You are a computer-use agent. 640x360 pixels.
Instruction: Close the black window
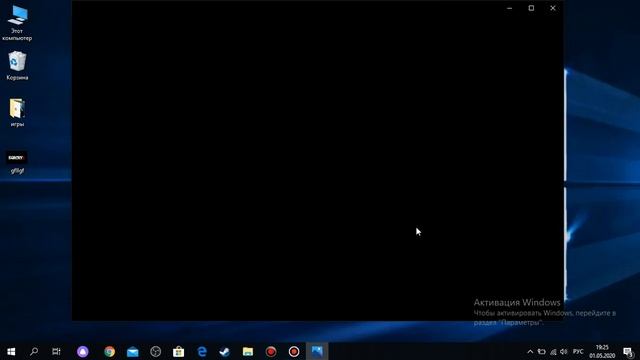(553, 8)
